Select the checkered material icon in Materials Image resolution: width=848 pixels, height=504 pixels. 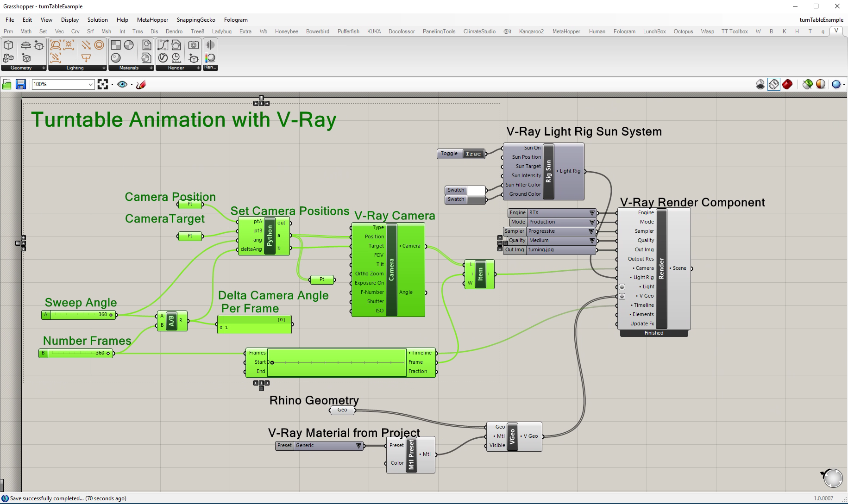pos(116,45)
